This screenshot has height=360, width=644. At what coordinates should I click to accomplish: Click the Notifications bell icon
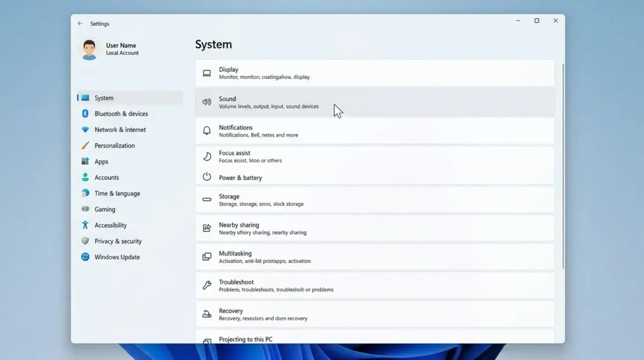(x=207, y=131)
